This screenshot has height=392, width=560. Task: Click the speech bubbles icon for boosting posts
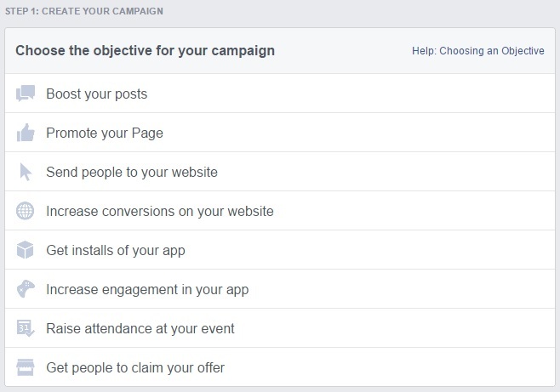tap(26, 94)
